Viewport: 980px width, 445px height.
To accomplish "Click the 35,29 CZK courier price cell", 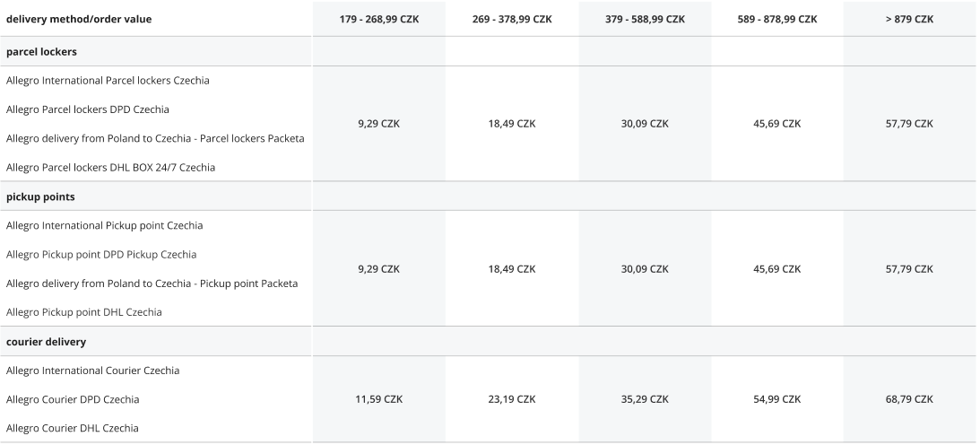I will pos(645,399).
